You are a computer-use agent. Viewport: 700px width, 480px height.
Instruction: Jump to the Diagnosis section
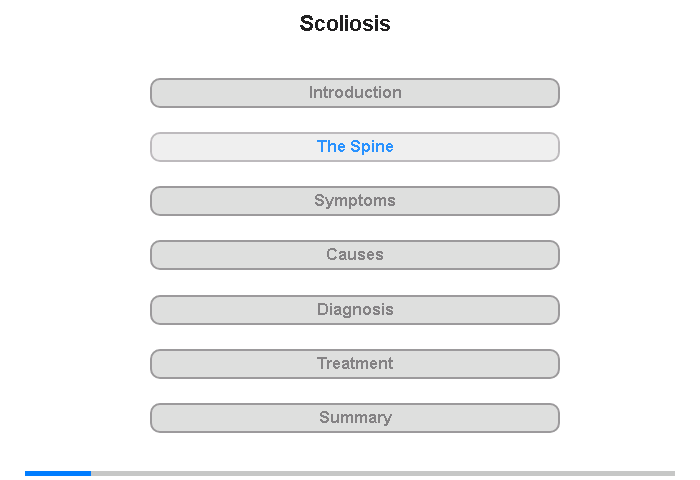pyautogui.click(x=355, y=310)
